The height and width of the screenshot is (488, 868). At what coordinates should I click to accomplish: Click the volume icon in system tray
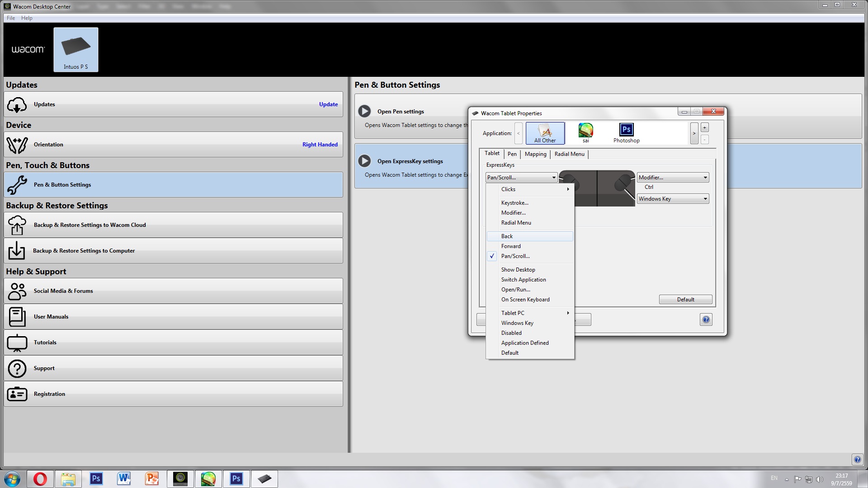[x=819, y=479]
